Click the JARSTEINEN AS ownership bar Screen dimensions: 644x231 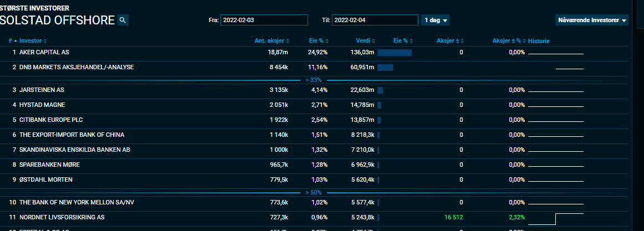click(x=380, y=90)
